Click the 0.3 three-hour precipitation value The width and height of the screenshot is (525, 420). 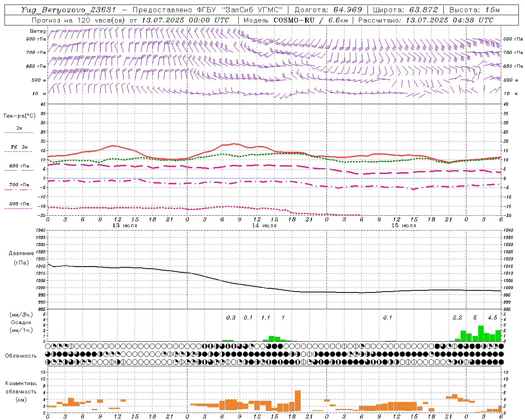click(231, 317)
